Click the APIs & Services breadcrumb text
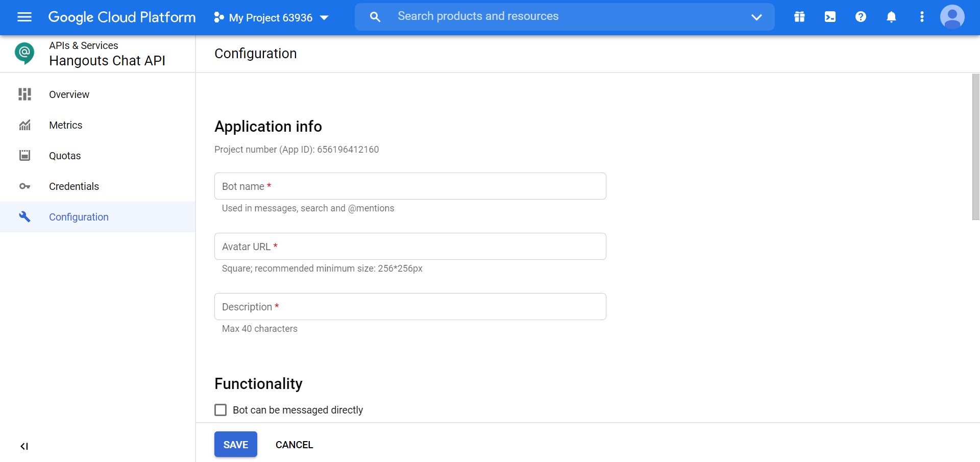The width and height of the screenshot is (980, 462). (83, 45)
